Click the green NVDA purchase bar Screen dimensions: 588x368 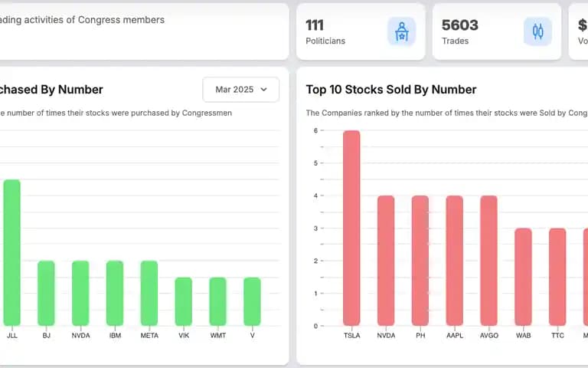[80, 294]
